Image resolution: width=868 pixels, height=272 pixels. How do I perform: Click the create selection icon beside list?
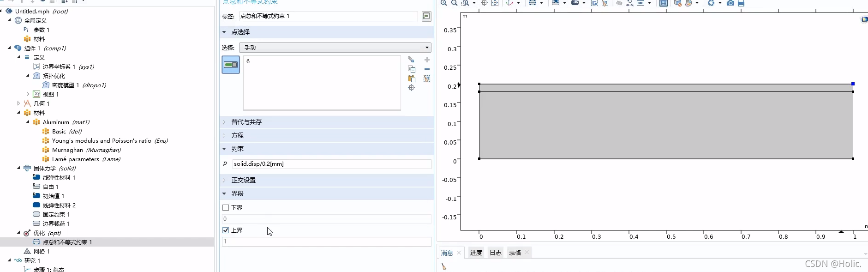click(x=411, y=60)
